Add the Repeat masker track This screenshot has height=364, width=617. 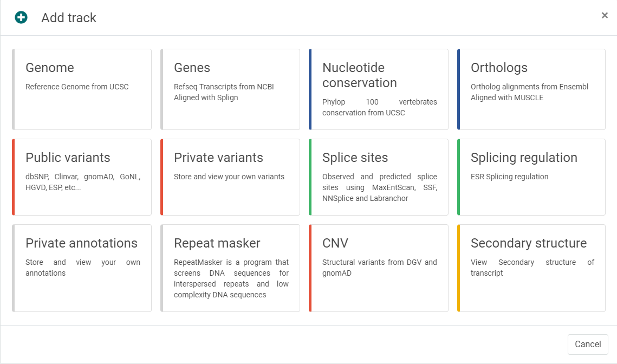point(230,268)
